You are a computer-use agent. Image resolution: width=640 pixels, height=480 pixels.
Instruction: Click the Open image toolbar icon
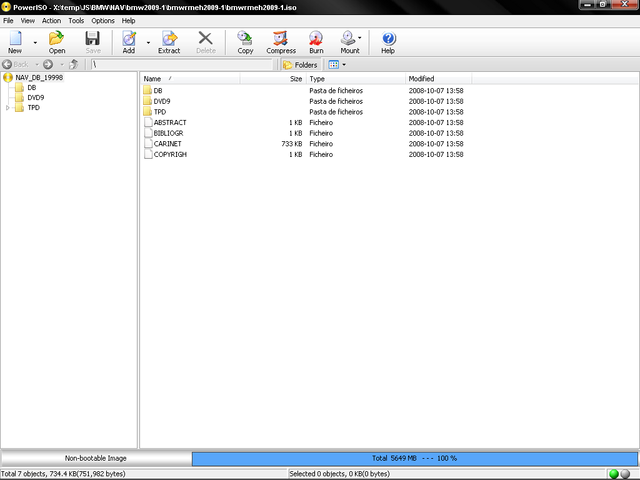[57, 42]
